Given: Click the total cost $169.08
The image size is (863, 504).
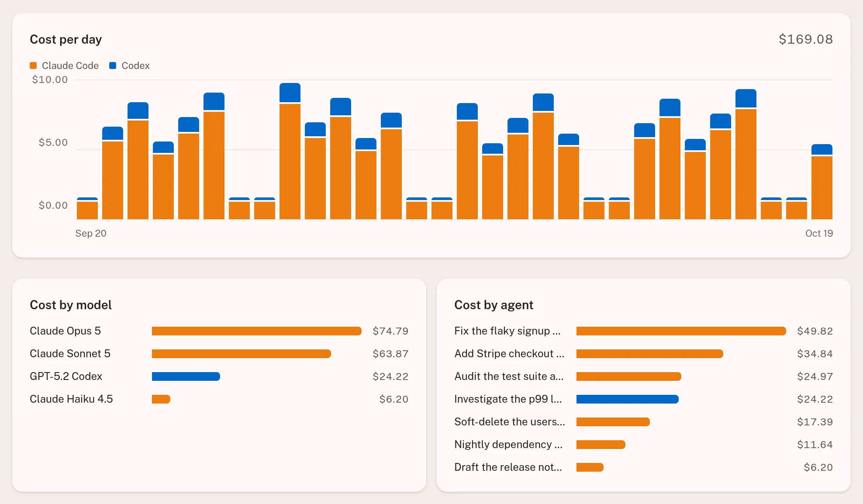Looking at the screenshot, I should [806, 39].
